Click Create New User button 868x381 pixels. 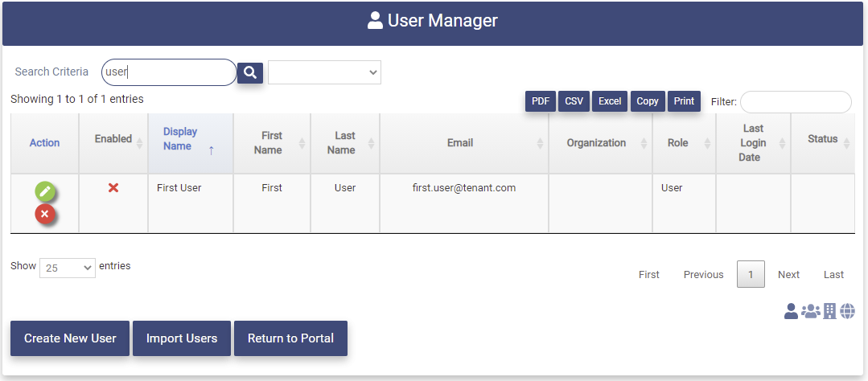point(70,338)
